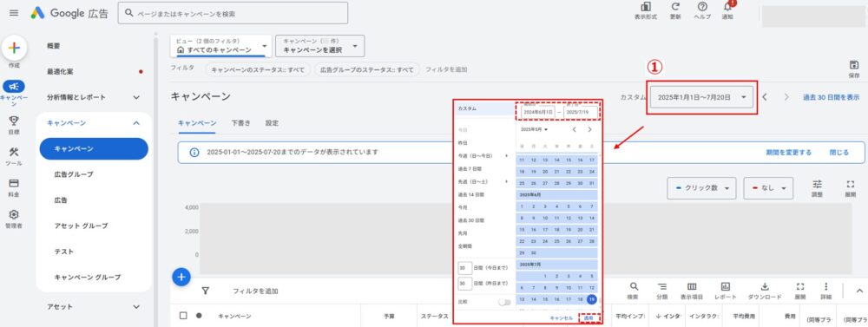Open the 詳細 three-dot more menu

pos(826,286)
